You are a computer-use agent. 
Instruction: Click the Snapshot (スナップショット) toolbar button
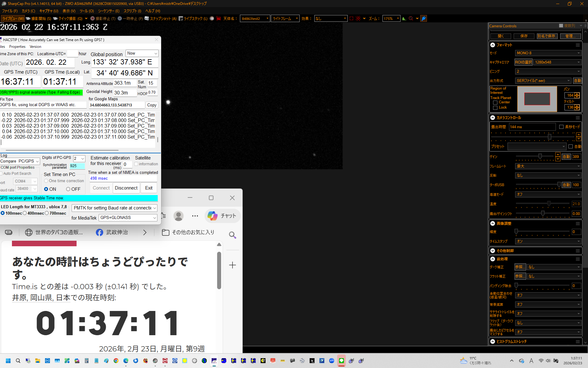(160, 18)
